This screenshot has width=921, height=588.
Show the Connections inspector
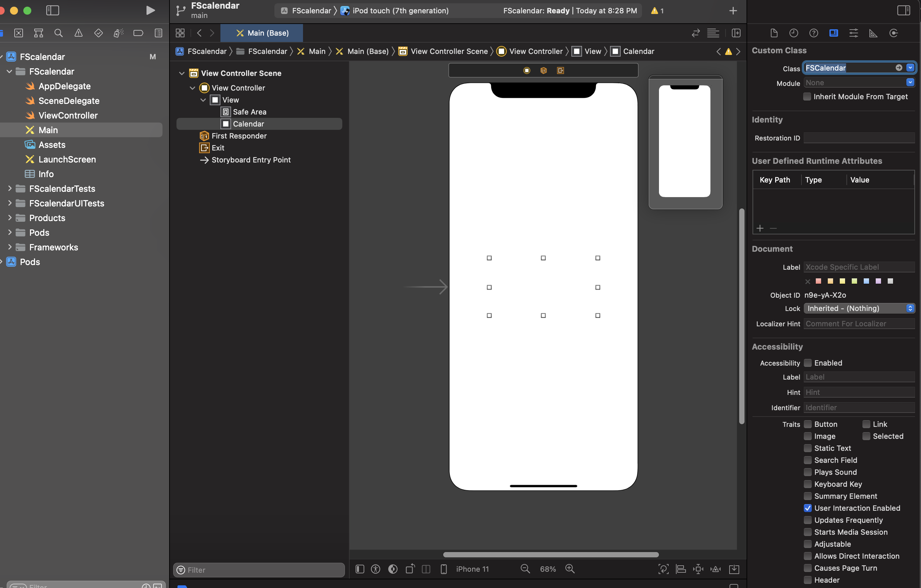tap(893, 33)
